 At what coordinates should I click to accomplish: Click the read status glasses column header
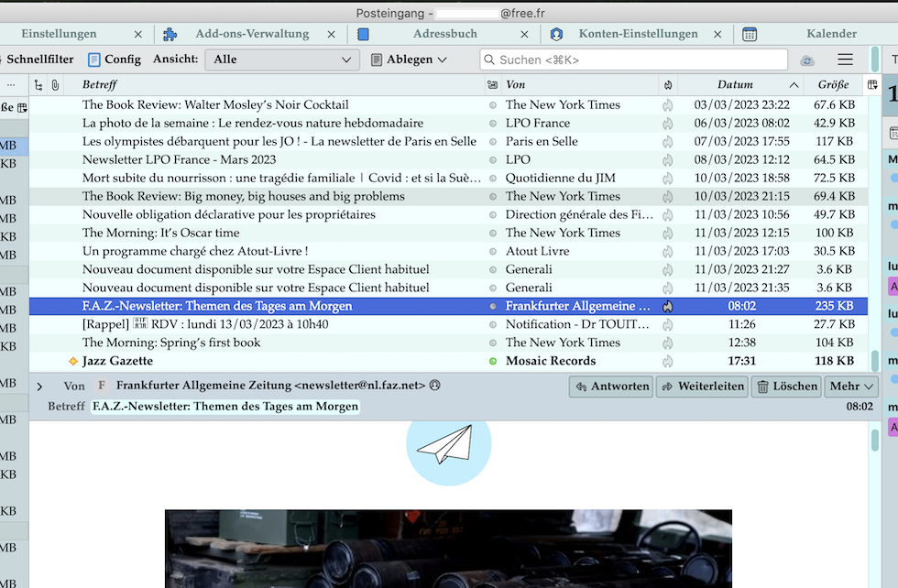493,85
